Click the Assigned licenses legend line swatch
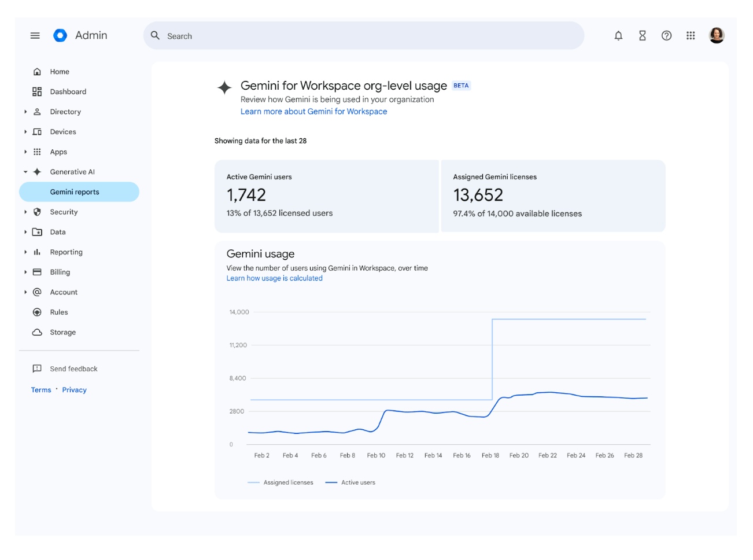Viewport: 753px width, 560px height. 253,482
